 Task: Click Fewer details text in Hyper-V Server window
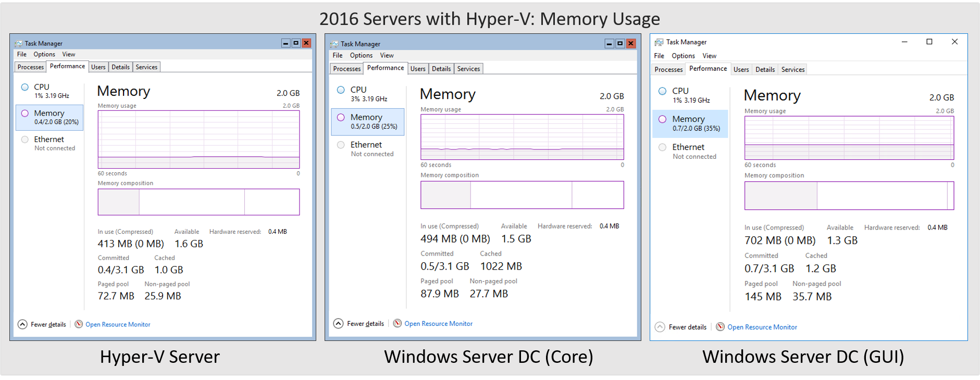(48, 324)
